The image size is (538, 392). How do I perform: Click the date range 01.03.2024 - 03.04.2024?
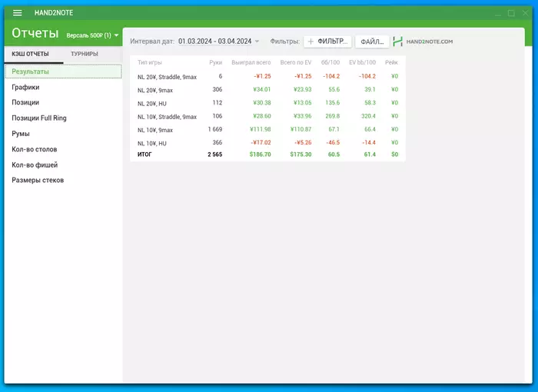(214, 42)
